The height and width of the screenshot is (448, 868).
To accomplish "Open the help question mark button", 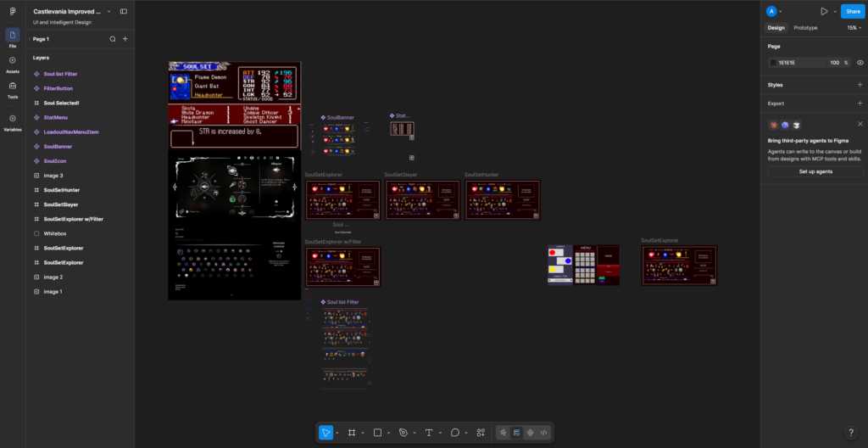I will pyautogui.click(x=851, y=433).
